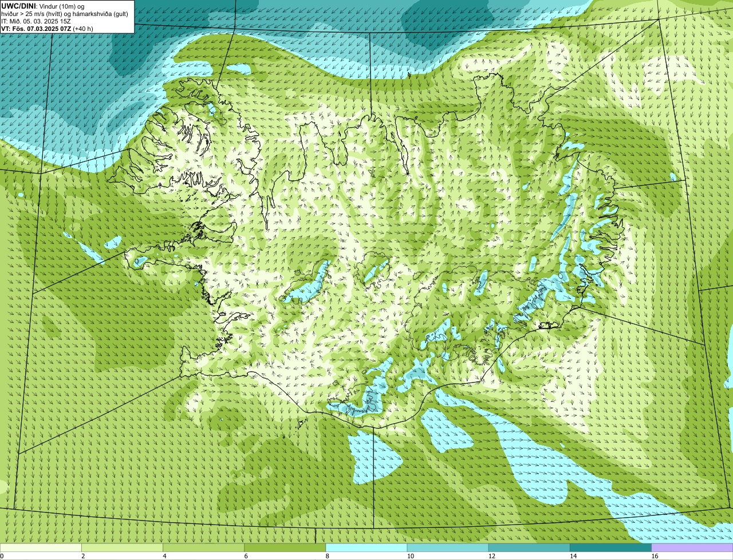Click the 10–12 m/s turquoise legend swatch
Screen dimensions: 733x560
pos(448,548)
